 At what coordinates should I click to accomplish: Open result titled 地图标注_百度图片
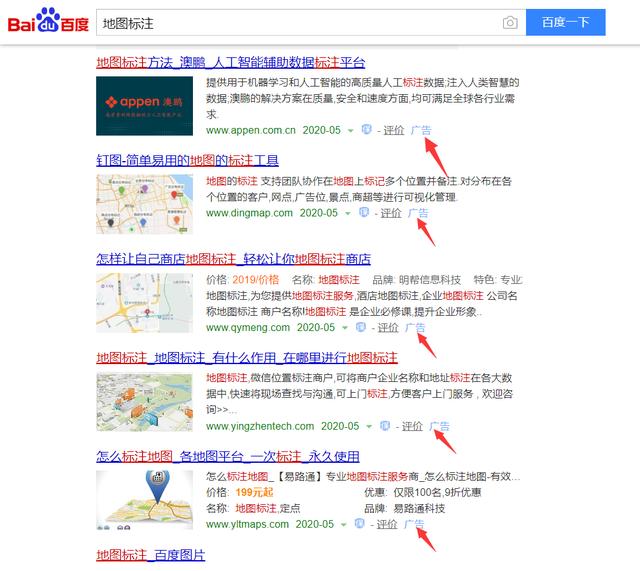coord(151,555)
